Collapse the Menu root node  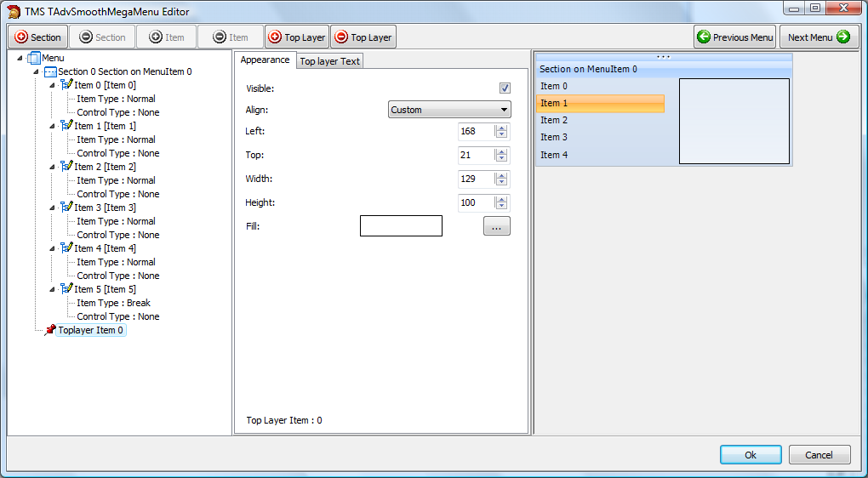click(20, 58)
